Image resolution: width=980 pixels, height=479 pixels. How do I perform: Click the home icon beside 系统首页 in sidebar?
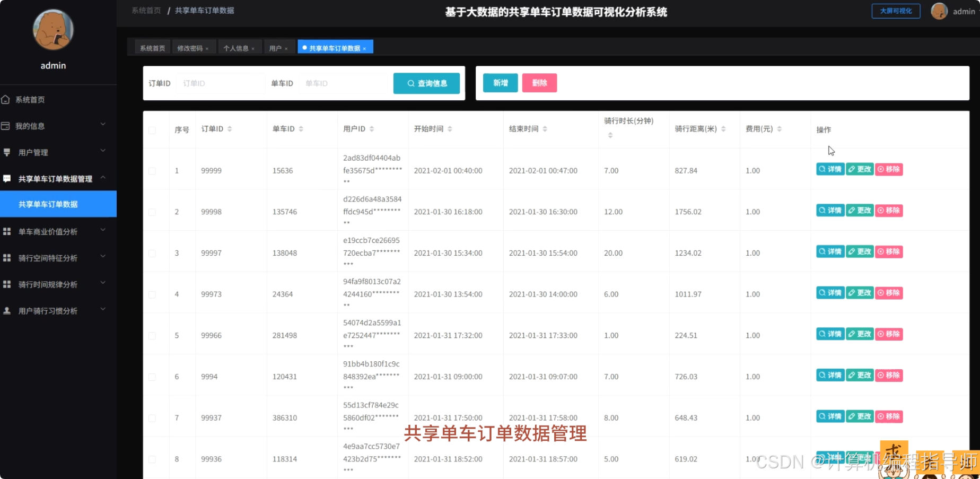(x=6, y=100)
